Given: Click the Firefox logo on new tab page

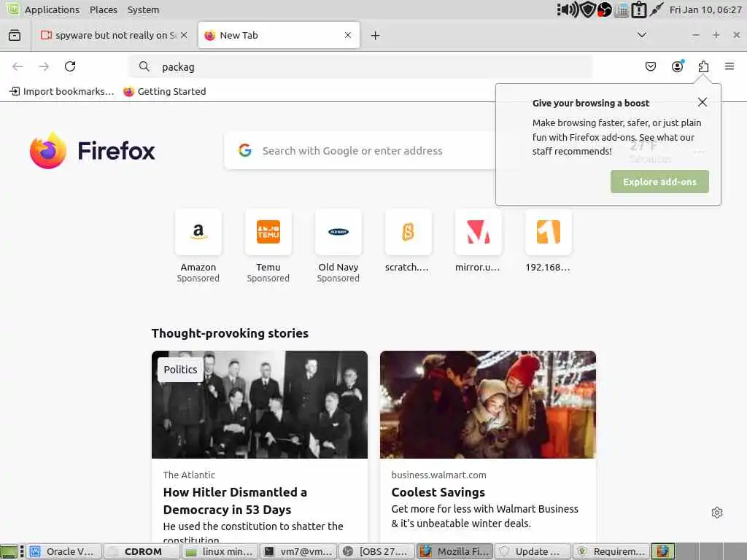Looking at the screenshot, I should (x=47, y=150).
